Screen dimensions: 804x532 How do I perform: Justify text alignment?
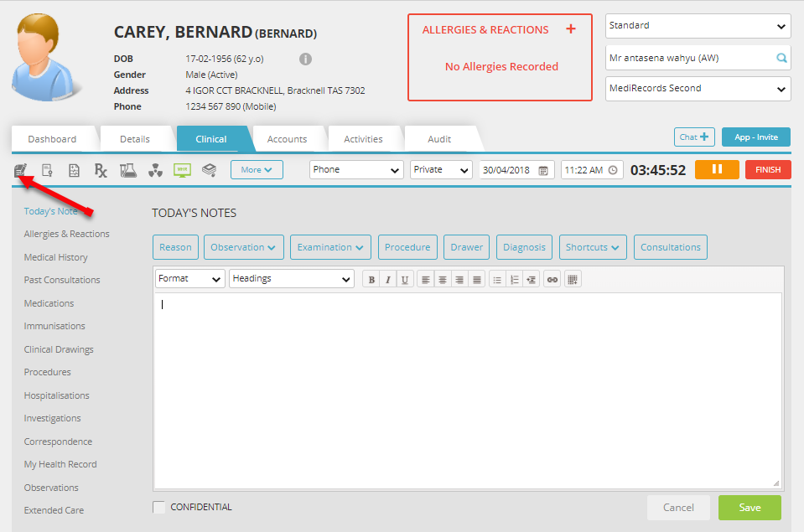point(477,280)
